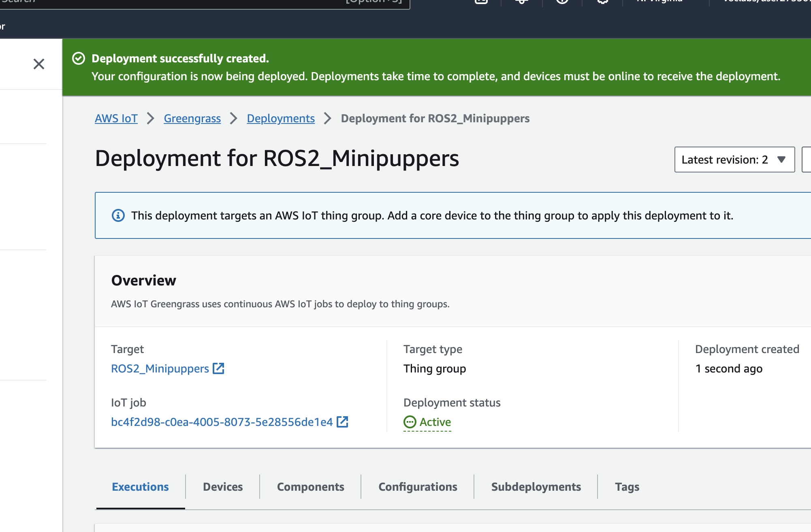Follow the Deployments breadcrumb link

click(x=281, y=118)
